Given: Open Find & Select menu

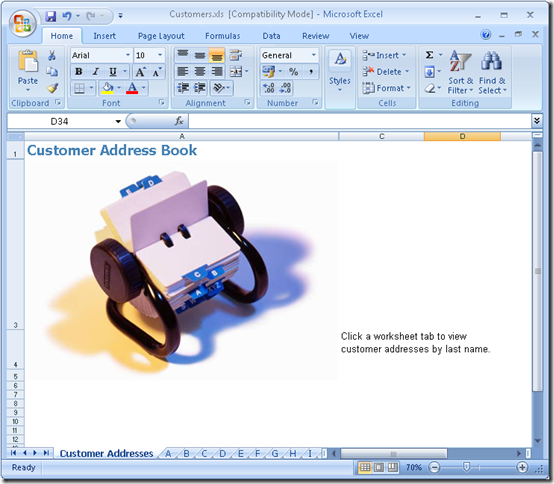Looking at the screenshot, I should (x=492, y=72).
